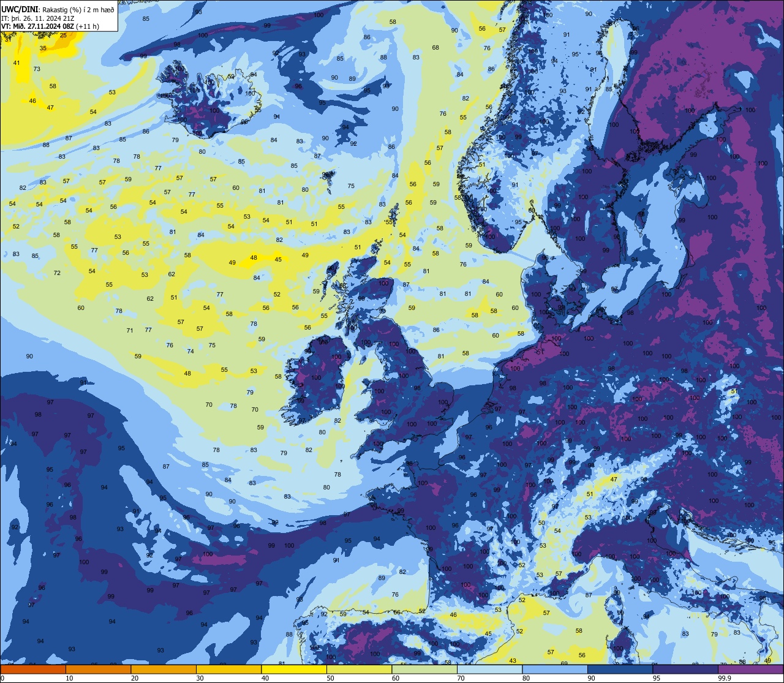Click the 10–20% orange legend swatch
Image resolution: width=784 pixels, height=683 pixels.
pos(98,670)
